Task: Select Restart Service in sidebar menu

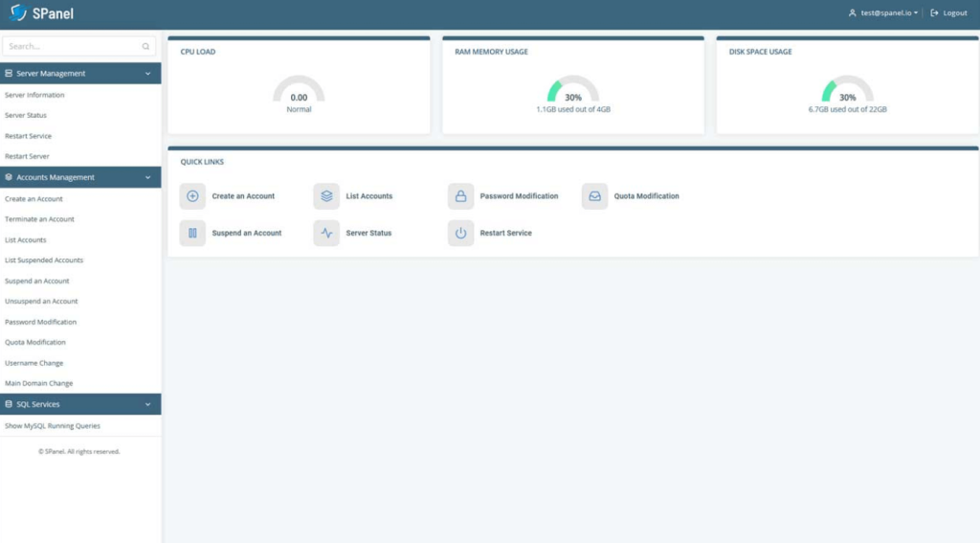Action: tap(28, 136)
